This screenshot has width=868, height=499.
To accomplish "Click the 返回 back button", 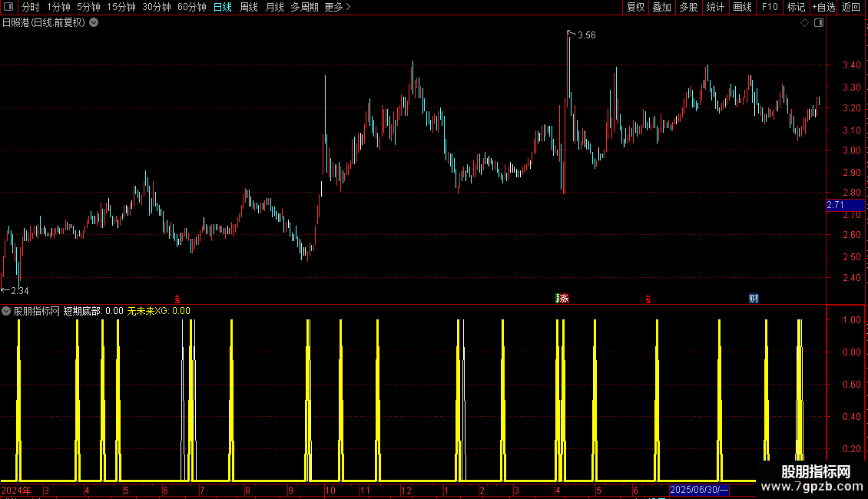I will 851,7.
